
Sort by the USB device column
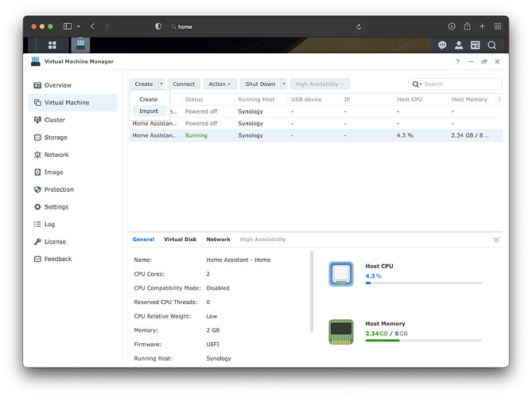(x=314, y=99)
